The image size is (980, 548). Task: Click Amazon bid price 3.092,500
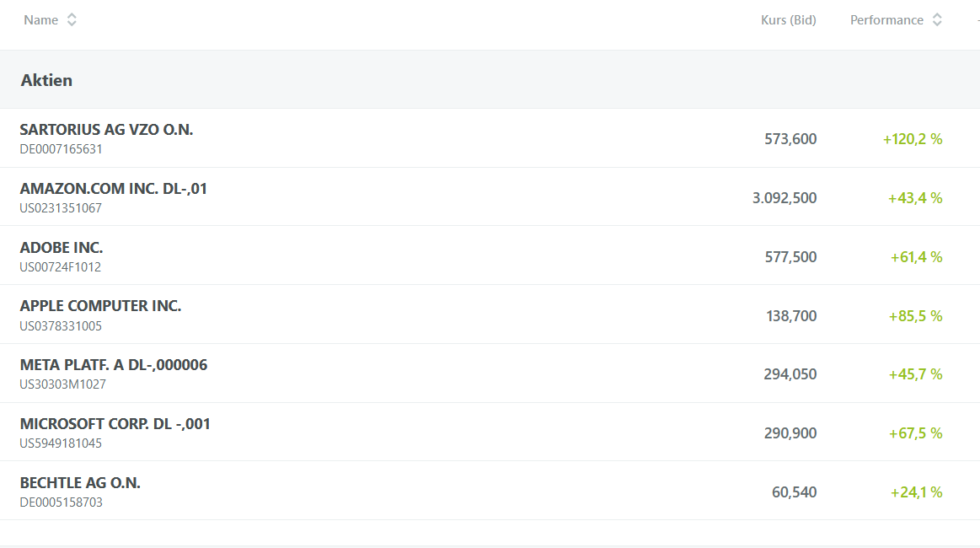click(785, 197)
